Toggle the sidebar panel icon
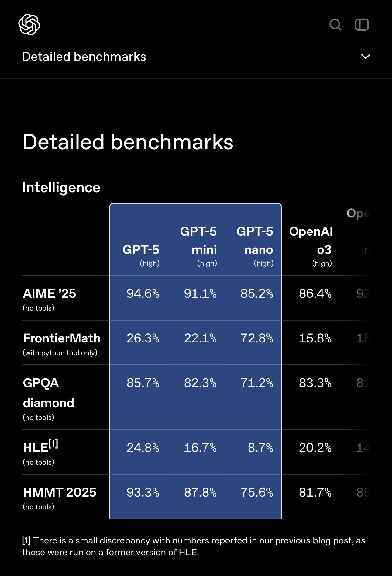This screenshot has width=392, height=576. (x=362, y=25)
